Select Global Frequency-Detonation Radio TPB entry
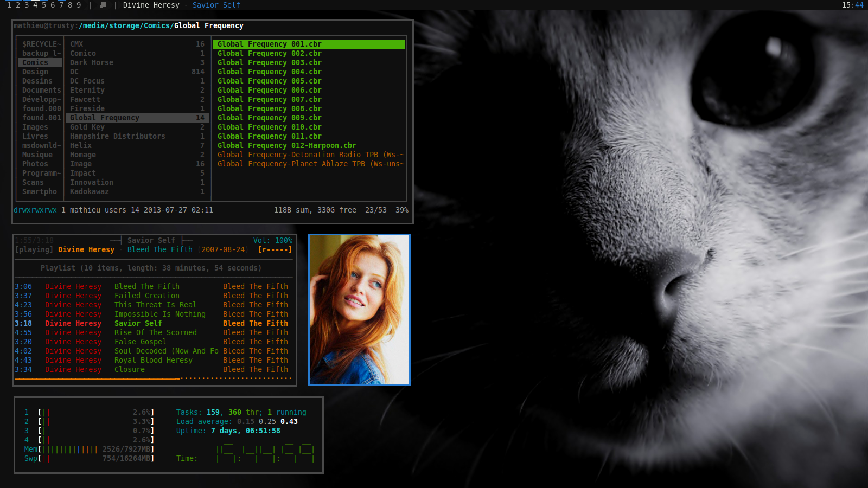The image size is (868, 488). click(x=310, y=155)
